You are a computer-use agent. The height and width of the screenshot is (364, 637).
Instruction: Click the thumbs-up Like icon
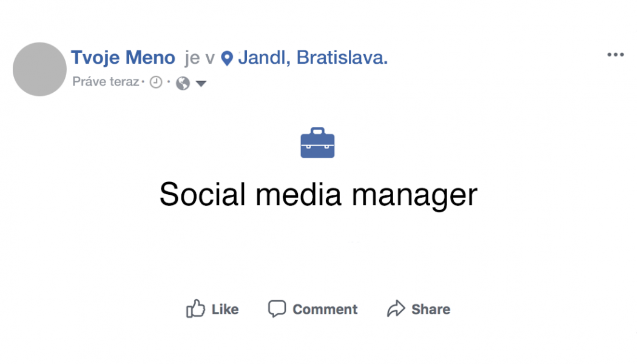(195, 308)
